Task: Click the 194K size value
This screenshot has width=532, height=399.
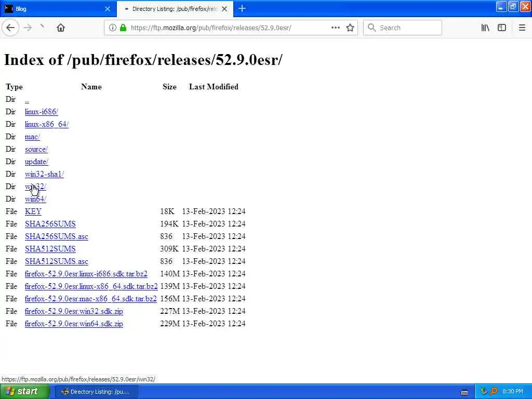Action: pyautogui.click(x=169, y=224)
